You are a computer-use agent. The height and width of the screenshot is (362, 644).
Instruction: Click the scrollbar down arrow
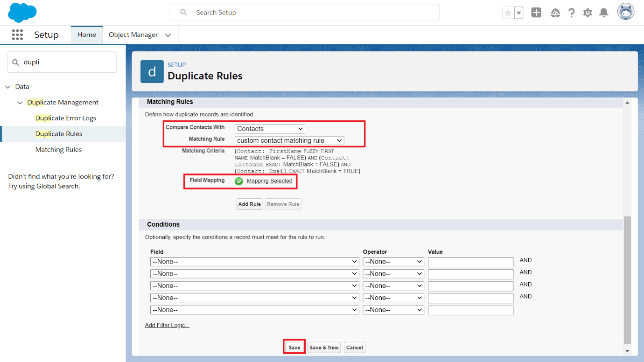(x=627, y=351)
